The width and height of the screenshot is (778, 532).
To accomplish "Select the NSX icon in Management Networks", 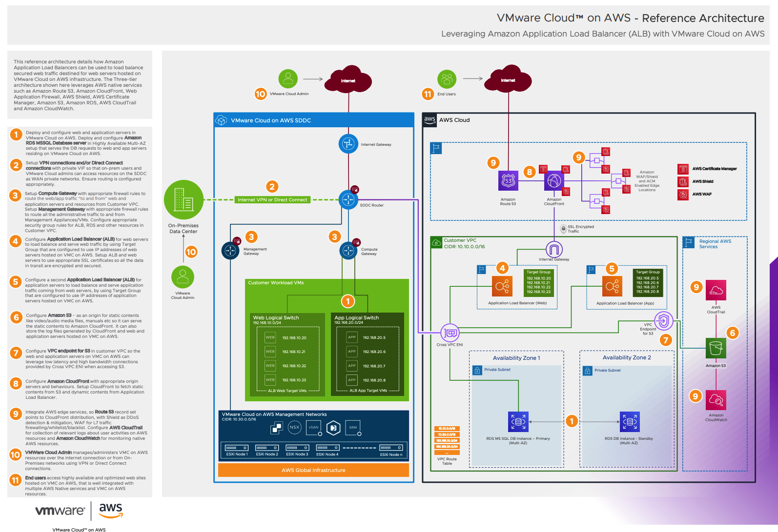I will pos(294,428).
